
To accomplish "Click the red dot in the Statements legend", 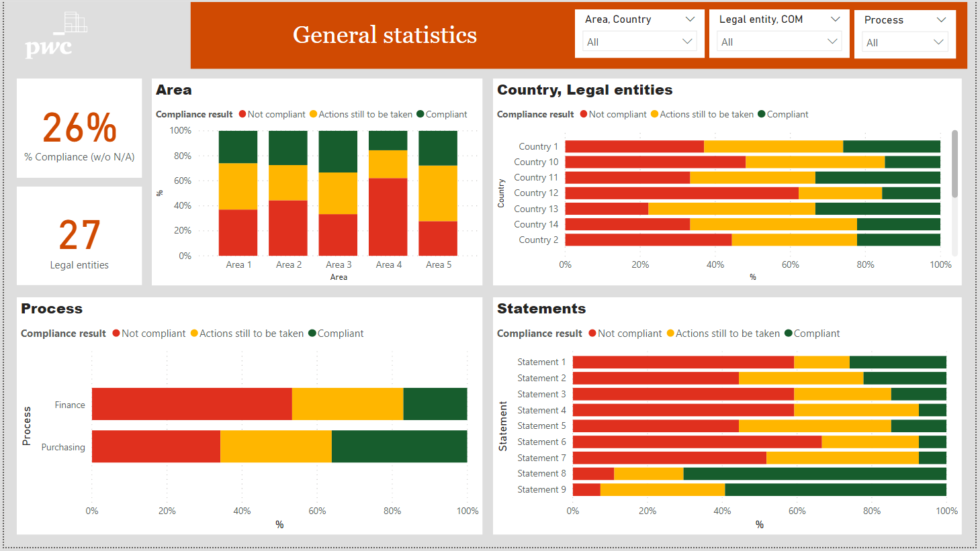I will pyautogui.click(x=594, y=333).
